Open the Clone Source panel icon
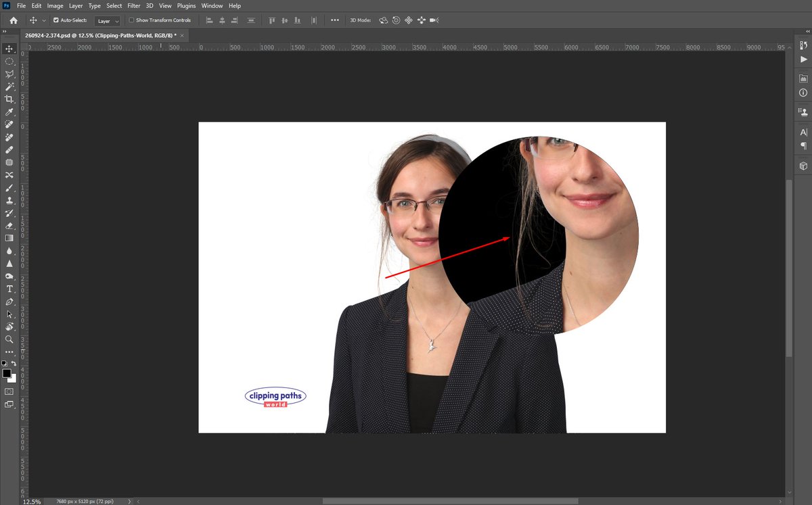812x505 pixels. 803,112
